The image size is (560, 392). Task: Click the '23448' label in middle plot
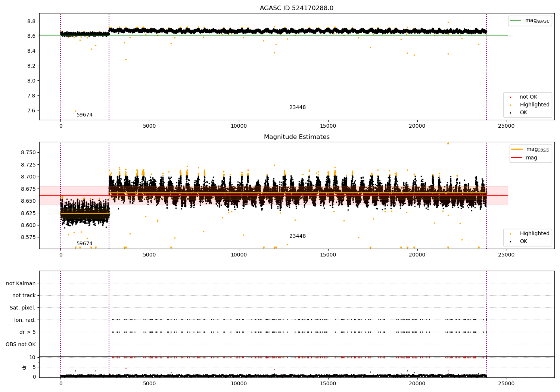[x=298, y=236]
